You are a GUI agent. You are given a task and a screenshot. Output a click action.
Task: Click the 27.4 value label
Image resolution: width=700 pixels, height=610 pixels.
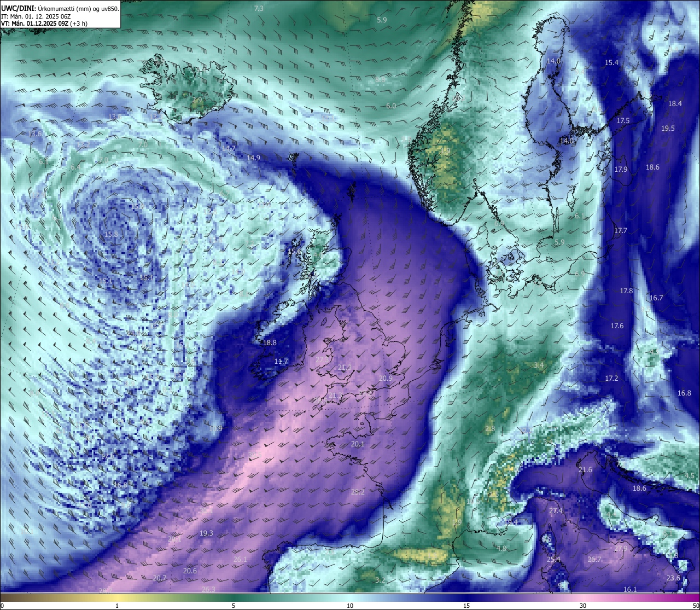[x=556, y=511]
